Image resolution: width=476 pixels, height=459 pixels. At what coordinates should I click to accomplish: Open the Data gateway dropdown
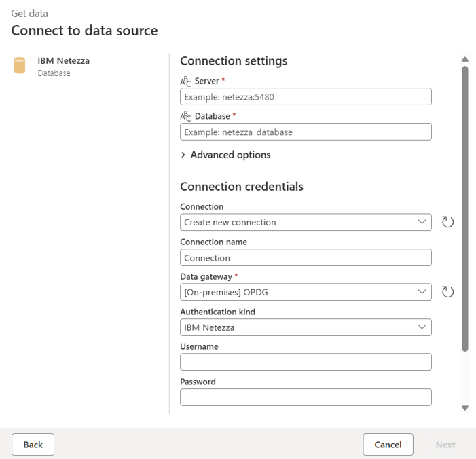click(x=306, y=292)
